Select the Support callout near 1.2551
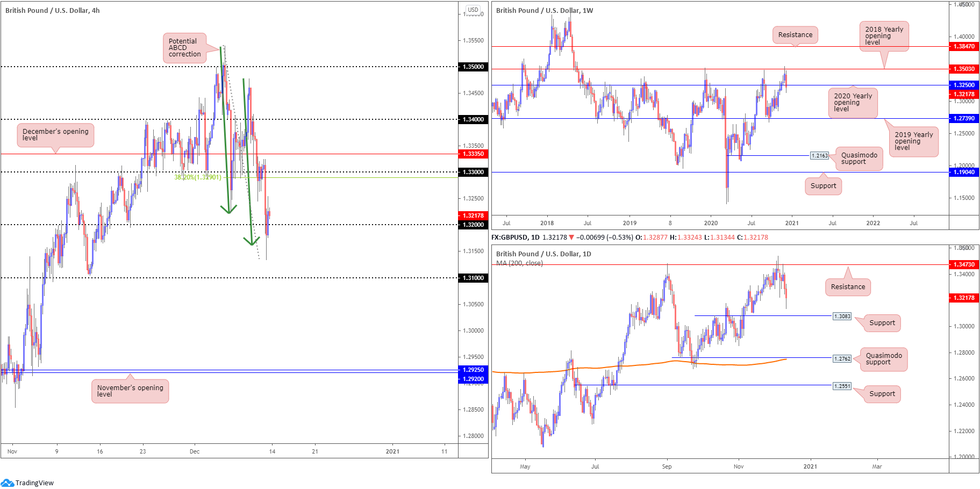 (x=882, y=394)
